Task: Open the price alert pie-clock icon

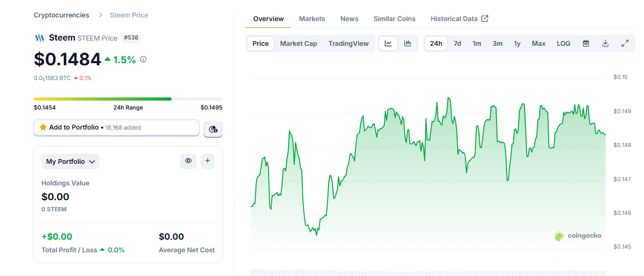Action: (213, 129)
